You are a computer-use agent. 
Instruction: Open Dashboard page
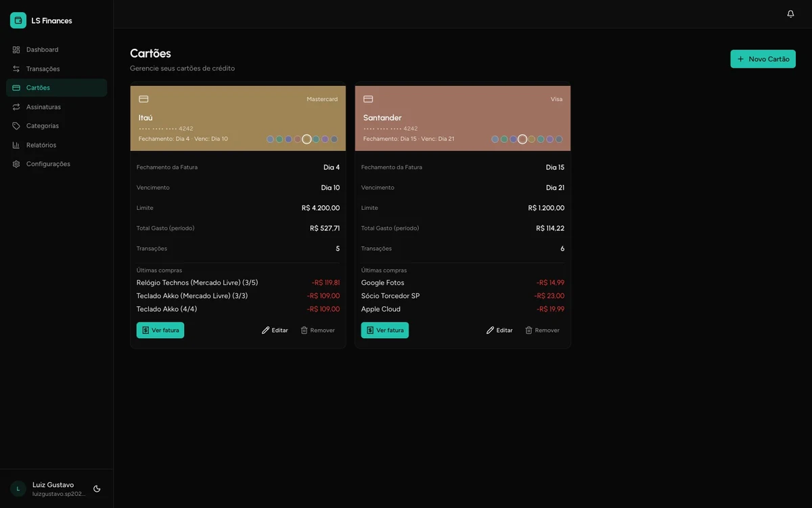(x=57, y=49)
